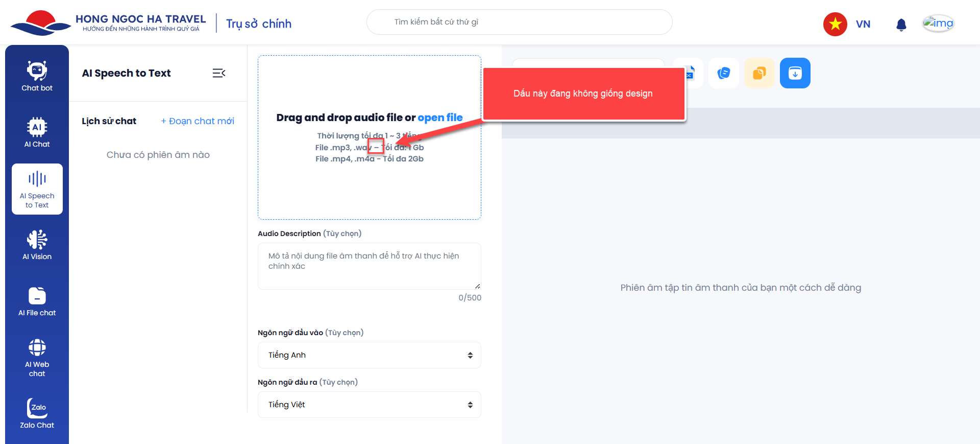Screen dimensions: 980x444
Task: Collapse the AI Speech to Text panel
Action: [x=218, y=73]
